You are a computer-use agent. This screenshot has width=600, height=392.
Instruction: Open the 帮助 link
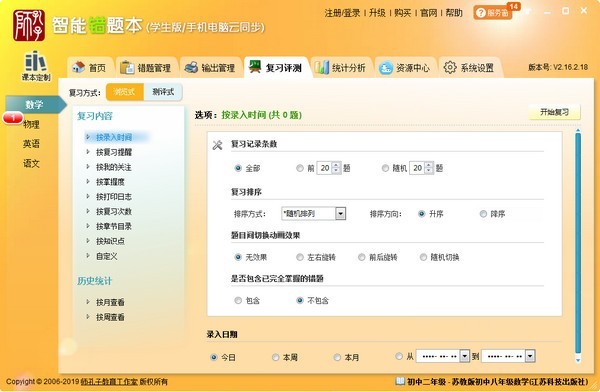(454, 13)
